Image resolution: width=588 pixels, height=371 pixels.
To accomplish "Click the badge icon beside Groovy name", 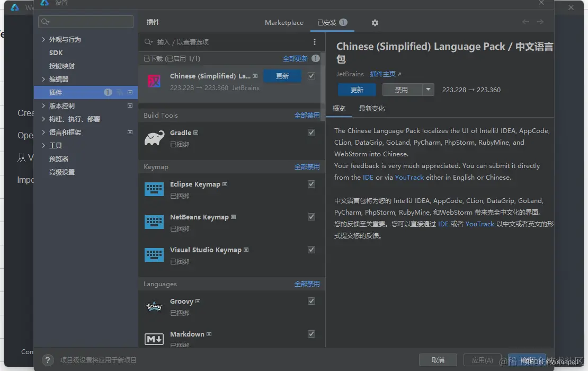I will [198, 301].
